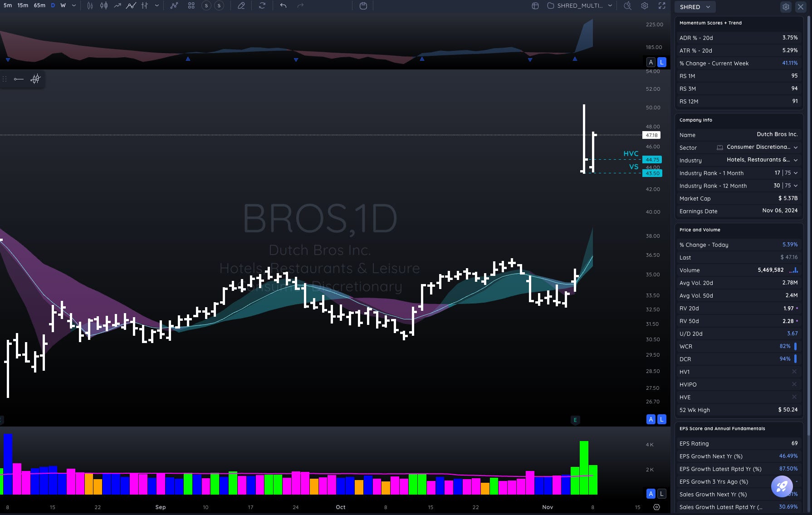Open chart settings gear icon

click(x=645, y=5)
